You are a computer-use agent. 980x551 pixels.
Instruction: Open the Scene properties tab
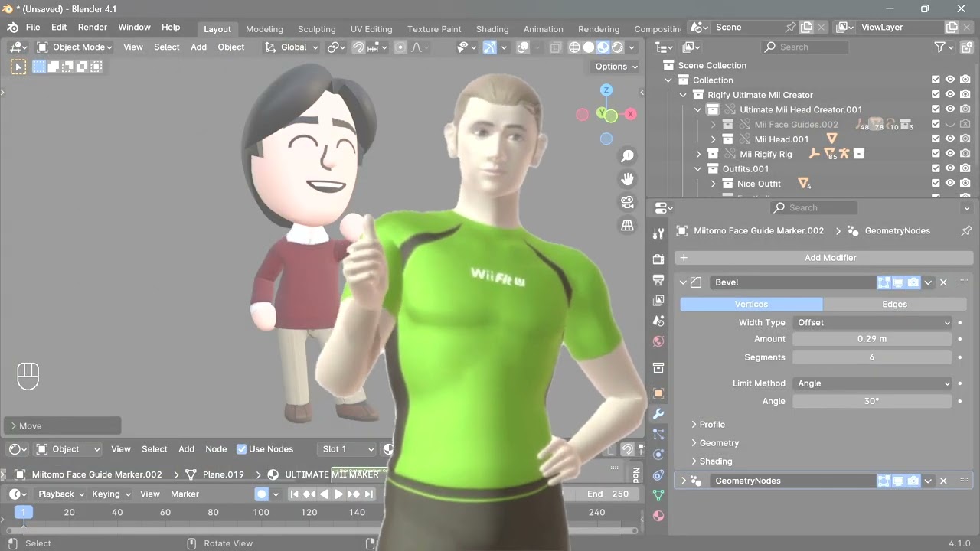click(658, 321)
